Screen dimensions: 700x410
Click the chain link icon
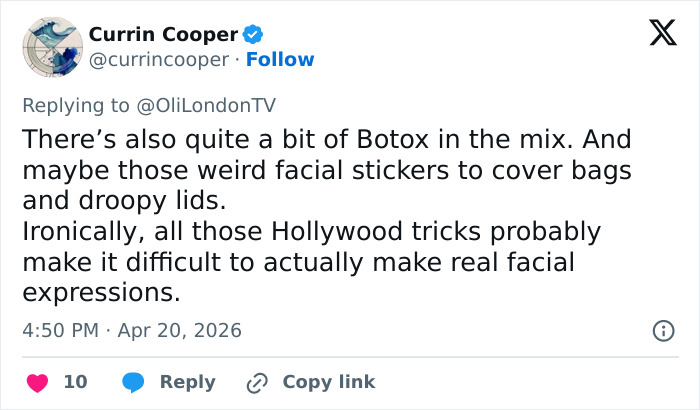coord(257,382)
